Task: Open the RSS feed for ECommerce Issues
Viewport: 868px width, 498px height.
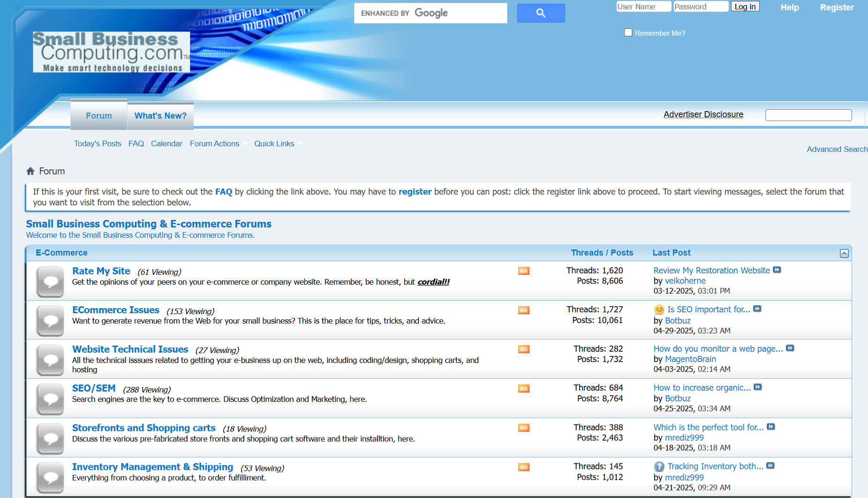Action: tap(524, 310)
